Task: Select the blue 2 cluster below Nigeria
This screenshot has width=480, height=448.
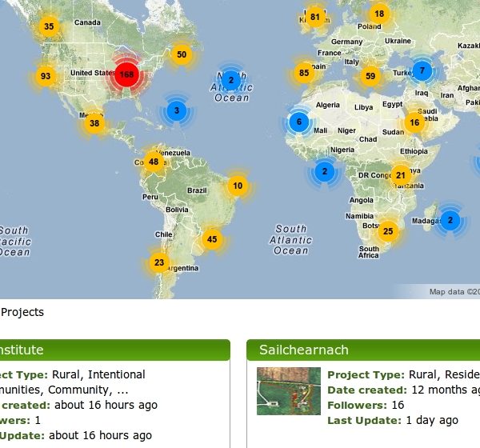Action: click(325, 171)
